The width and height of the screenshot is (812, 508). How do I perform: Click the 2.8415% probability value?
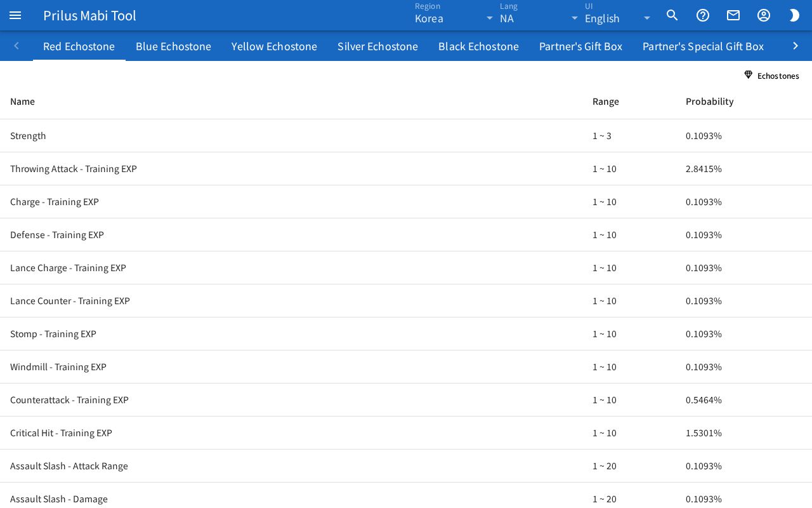(704, 169)
